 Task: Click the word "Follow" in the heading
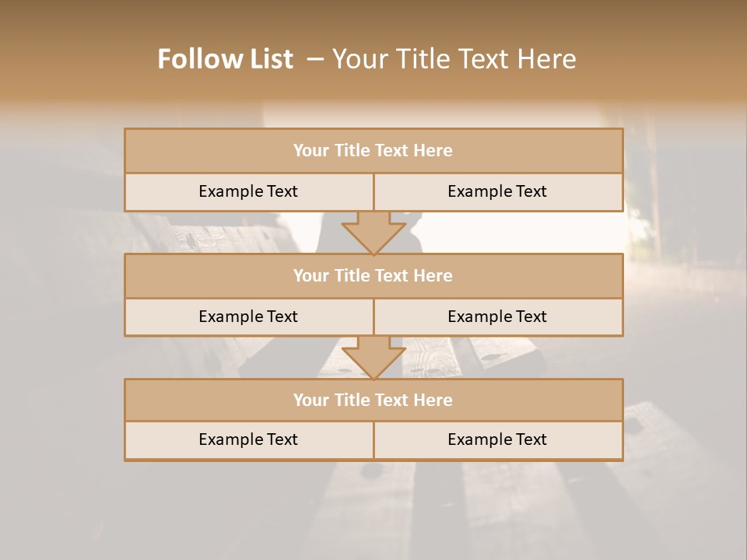click(x=195, y=58)
